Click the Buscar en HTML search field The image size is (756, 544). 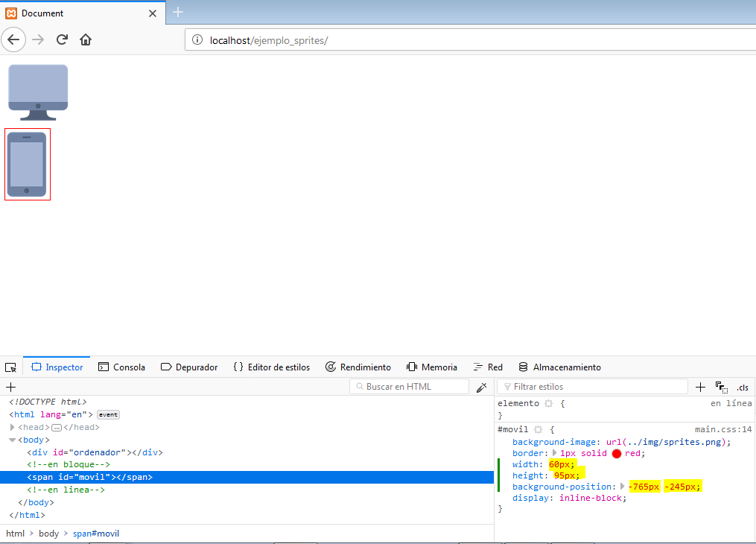pos(409,387)
